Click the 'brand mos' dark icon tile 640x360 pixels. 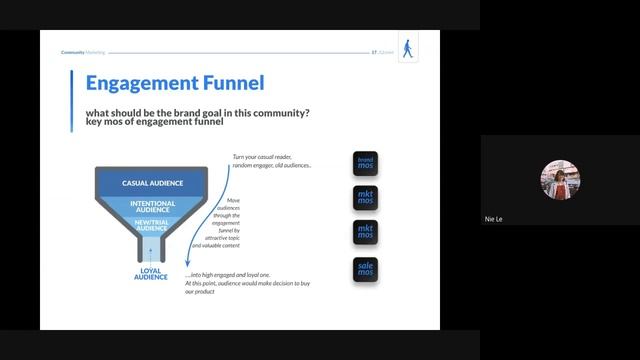(365, 163)
